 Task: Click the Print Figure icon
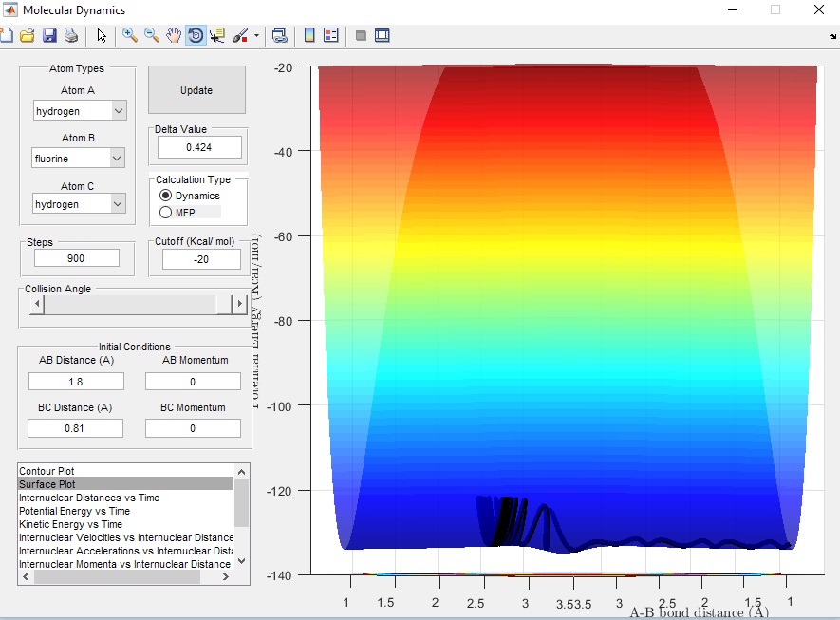(x=72, y=36)
